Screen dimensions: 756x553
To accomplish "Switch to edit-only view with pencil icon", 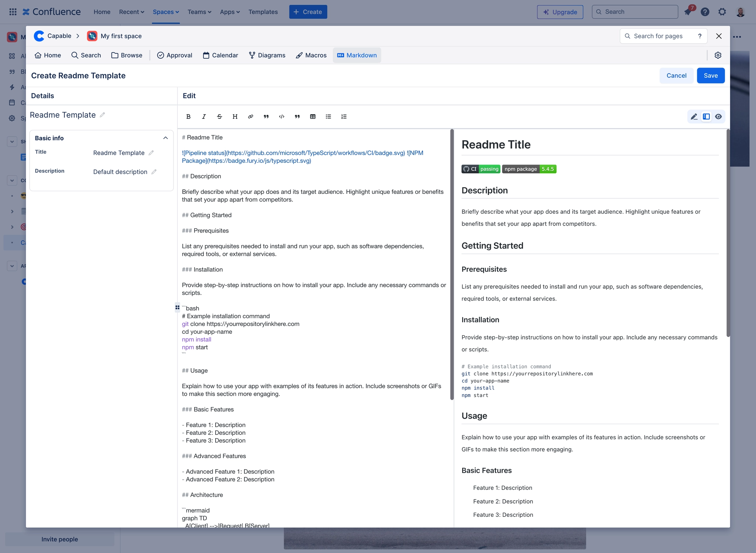I will pyautogui.click(x=694, y=117).
